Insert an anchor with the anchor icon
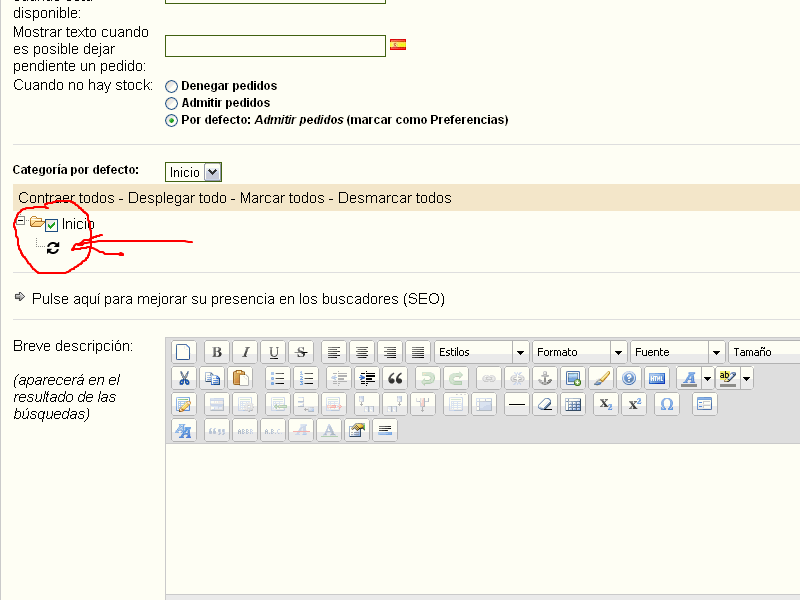Image resolution: width=800 pixels, height=600 pixels. (545, 378)
